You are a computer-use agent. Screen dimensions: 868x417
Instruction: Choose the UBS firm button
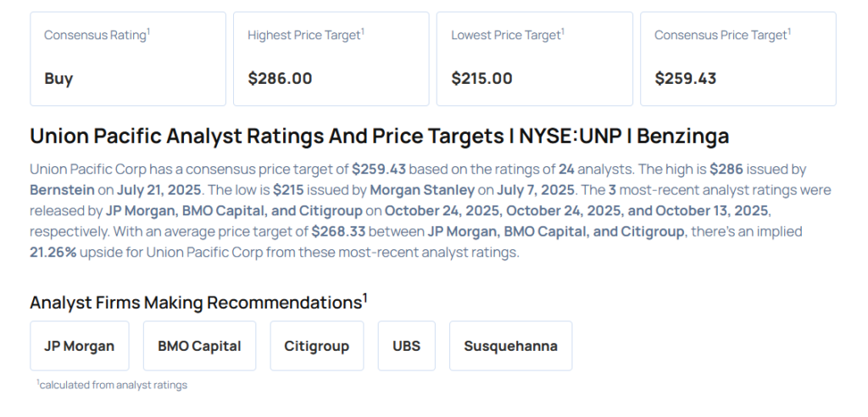pyautogui.click(x=406, y=346)
